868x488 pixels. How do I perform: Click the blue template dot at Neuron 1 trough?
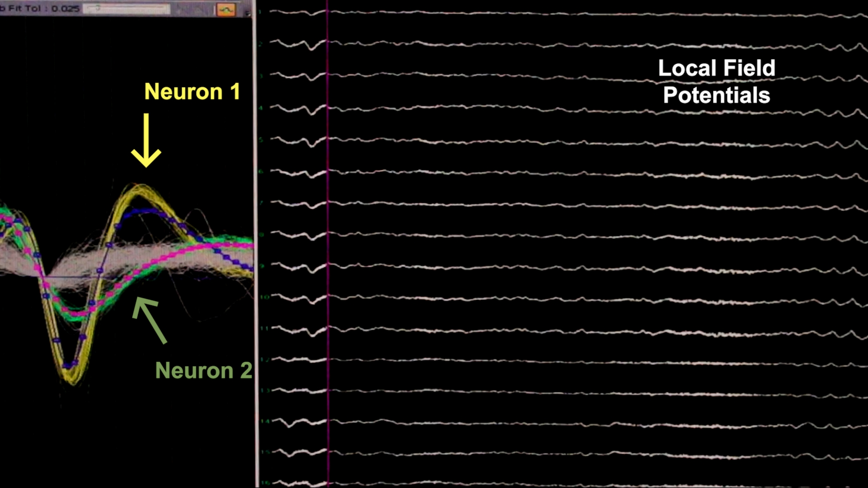pos(67,366)
